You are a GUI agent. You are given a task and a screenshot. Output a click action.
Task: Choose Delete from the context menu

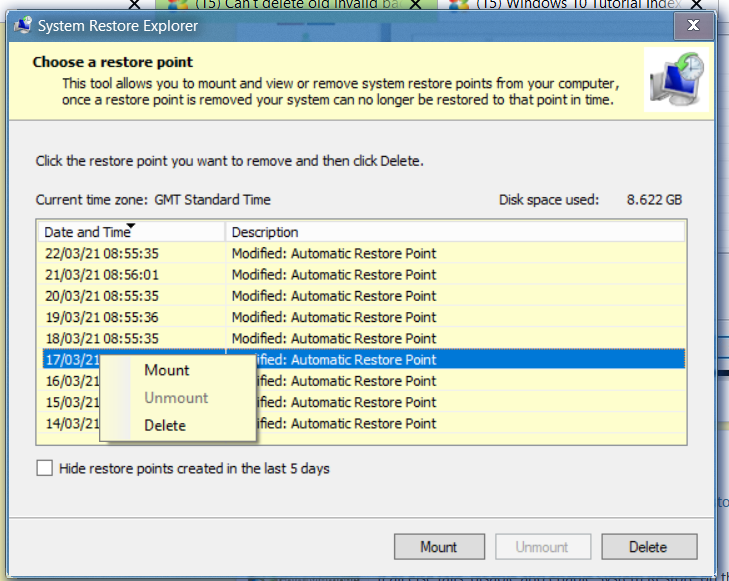pos(165,425)
